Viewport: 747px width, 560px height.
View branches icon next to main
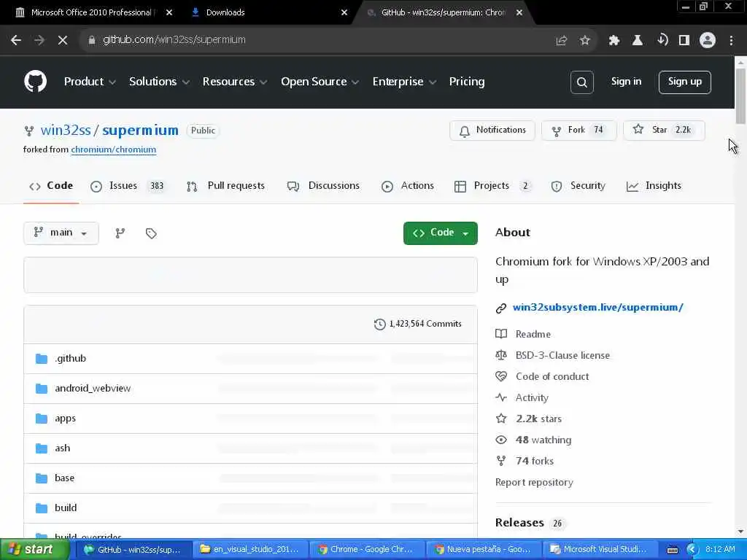click(x=120, y=233)
